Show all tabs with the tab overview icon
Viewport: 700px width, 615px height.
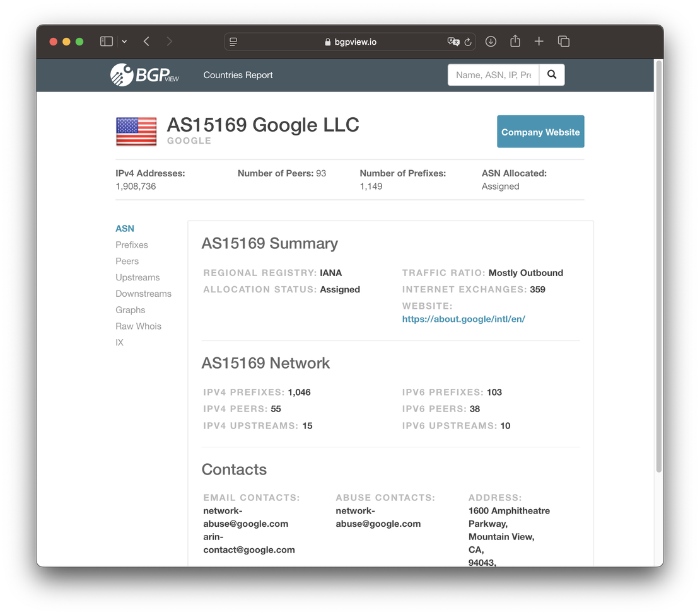563,41
